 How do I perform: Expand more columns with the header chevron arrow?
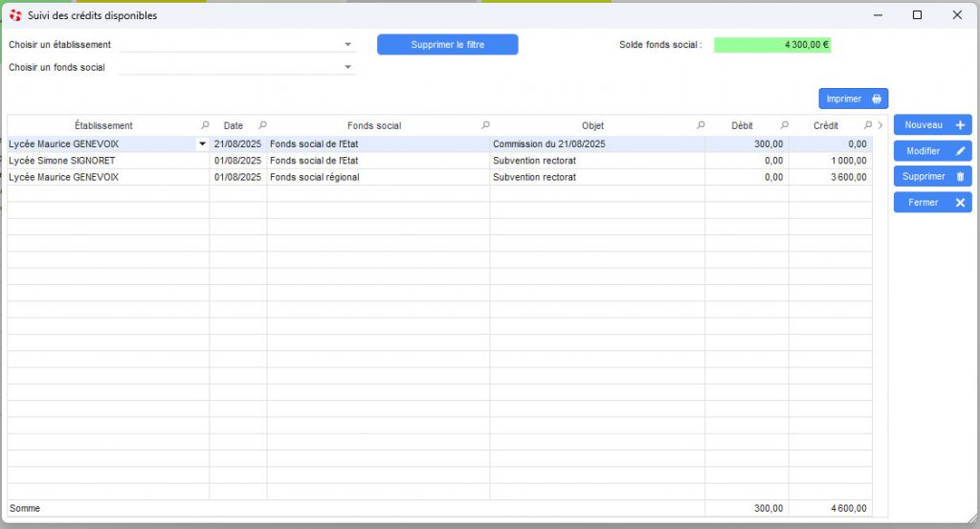click(880, 125)
